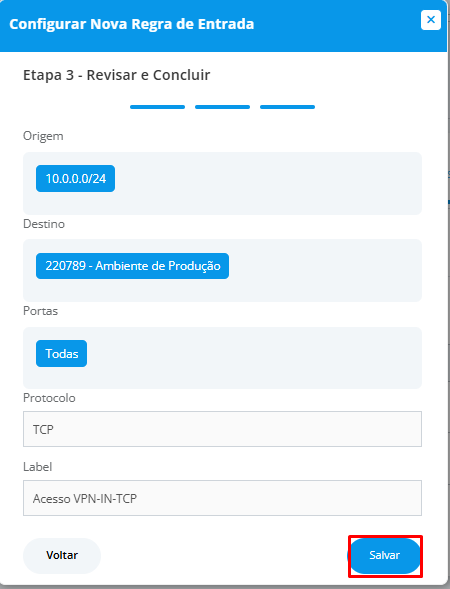Save the rule with Salvar

click(385, 556)
